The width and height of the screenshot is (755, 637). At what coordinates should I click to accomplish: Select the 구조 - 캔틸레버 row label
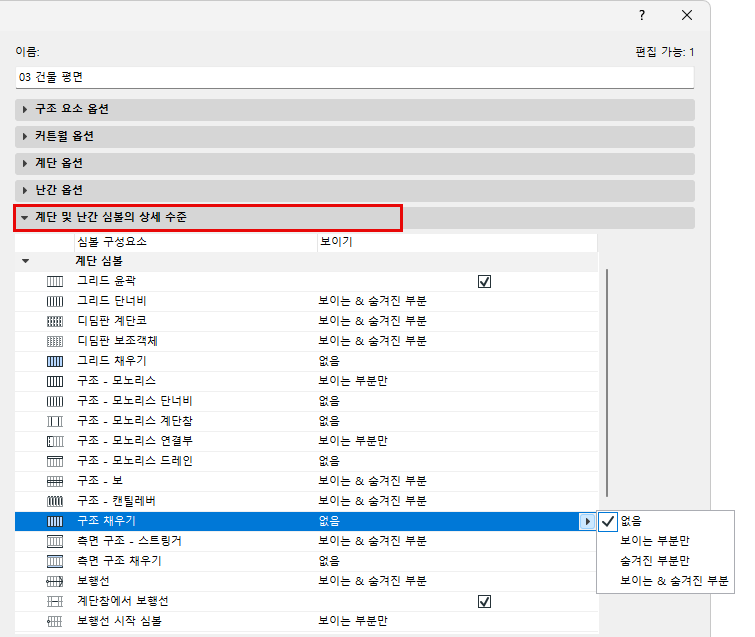click(x=117, y=501)
